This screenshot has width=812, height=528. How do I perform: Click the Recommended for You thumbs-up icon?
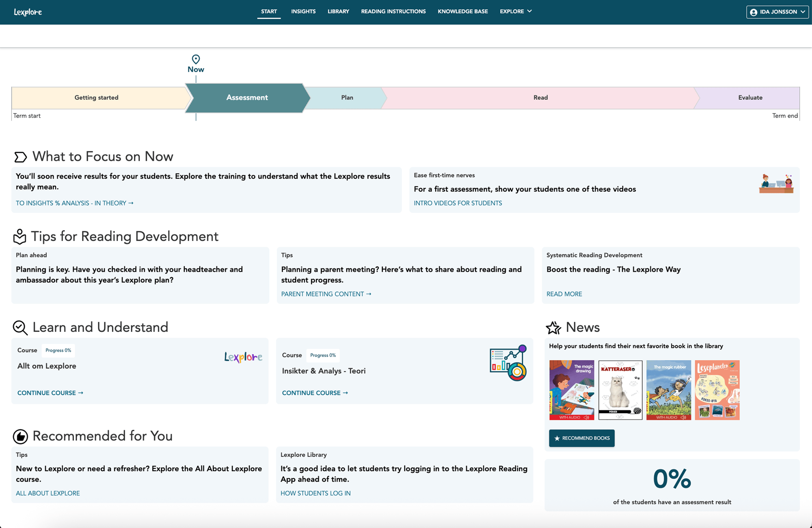[x=20, y=437]
